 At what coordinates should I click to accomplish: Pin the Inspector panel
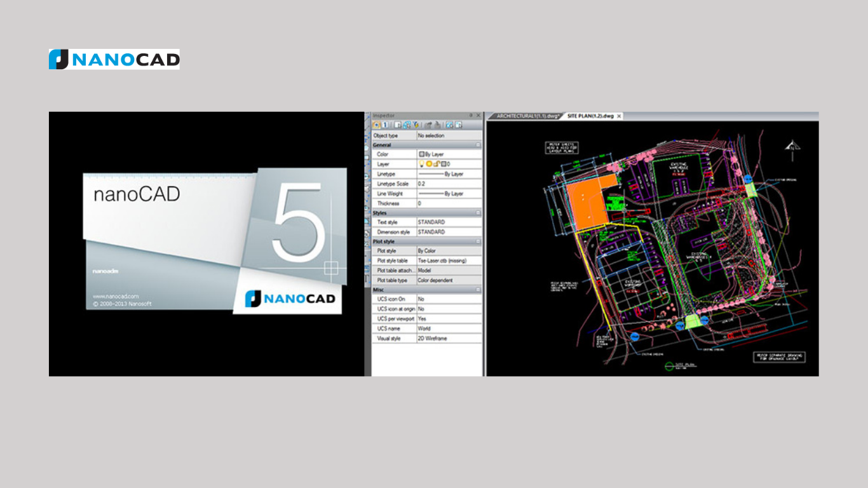[x=471, y=116]
